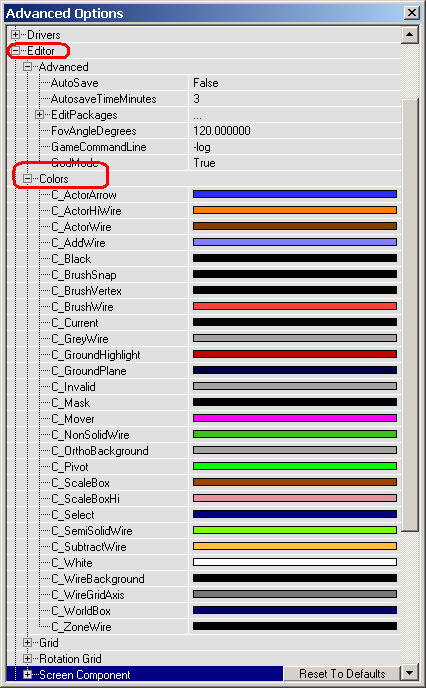Pick the C_NonSolidWire green swatch
The width and height of the screenshot is (426, 688).
coord(295,434)
